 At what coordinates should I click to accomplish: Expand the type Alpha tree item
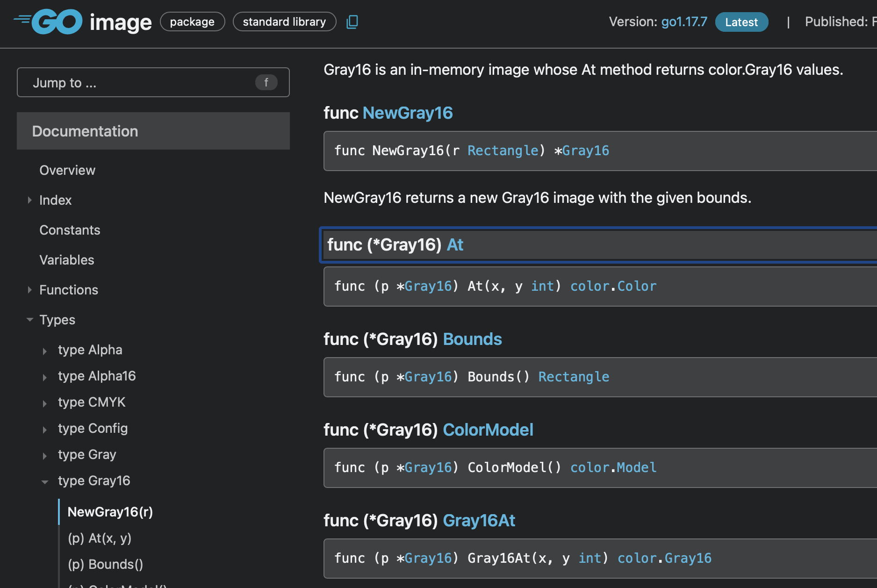[x=45, y=351]
